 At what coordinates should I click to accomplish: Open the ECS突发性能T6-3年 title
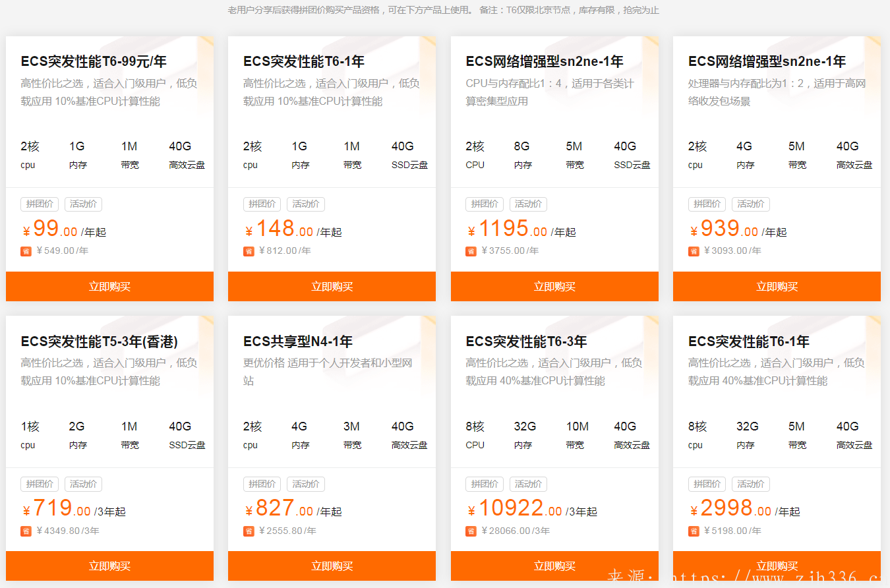pos(526,341)
